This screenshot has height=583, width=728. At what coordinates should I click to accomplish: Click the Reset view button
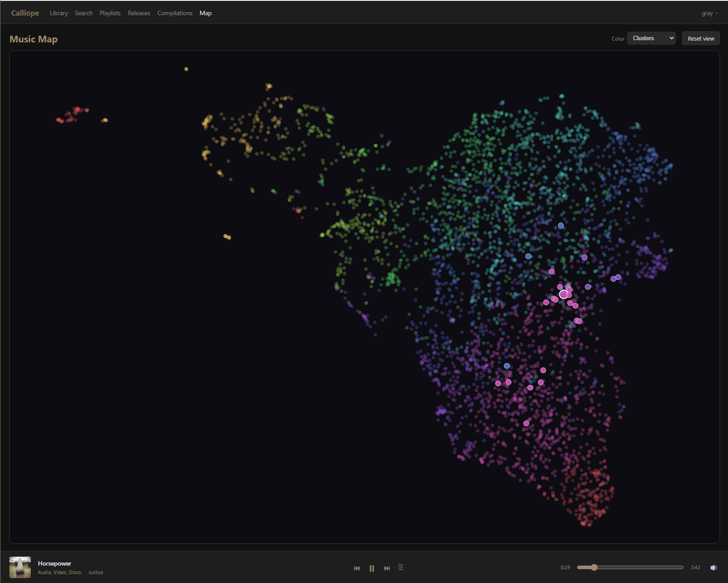(701, 38)
